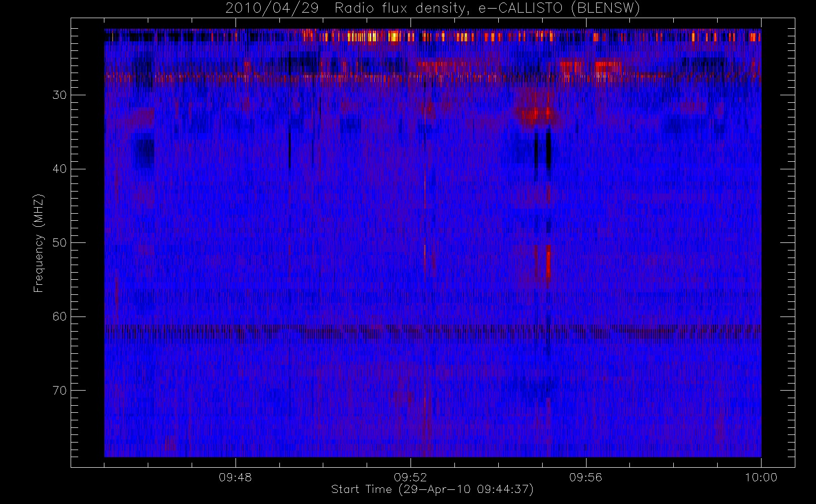
Task: Click the frequency tick label '50'
Action: 60,243
